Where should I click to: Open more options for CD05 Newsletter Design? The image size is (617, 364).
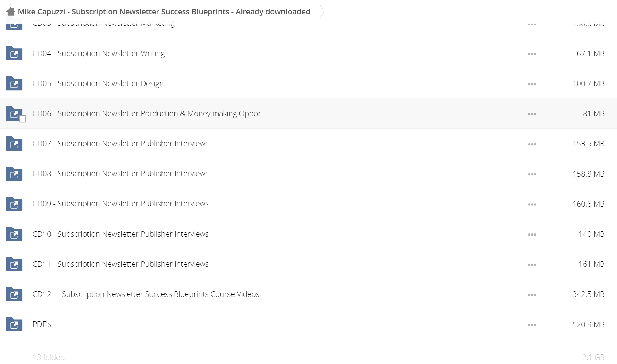[x=532, y=84]
